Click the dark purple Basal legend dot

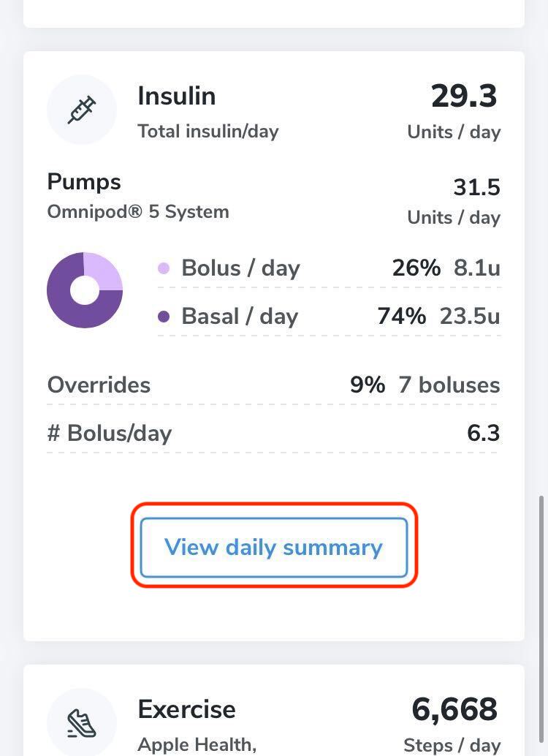coord(164,317)
